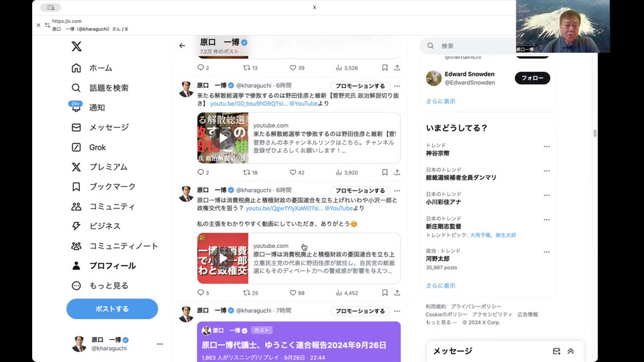Open 話題を検索 explore page

[x=100, y=88]
